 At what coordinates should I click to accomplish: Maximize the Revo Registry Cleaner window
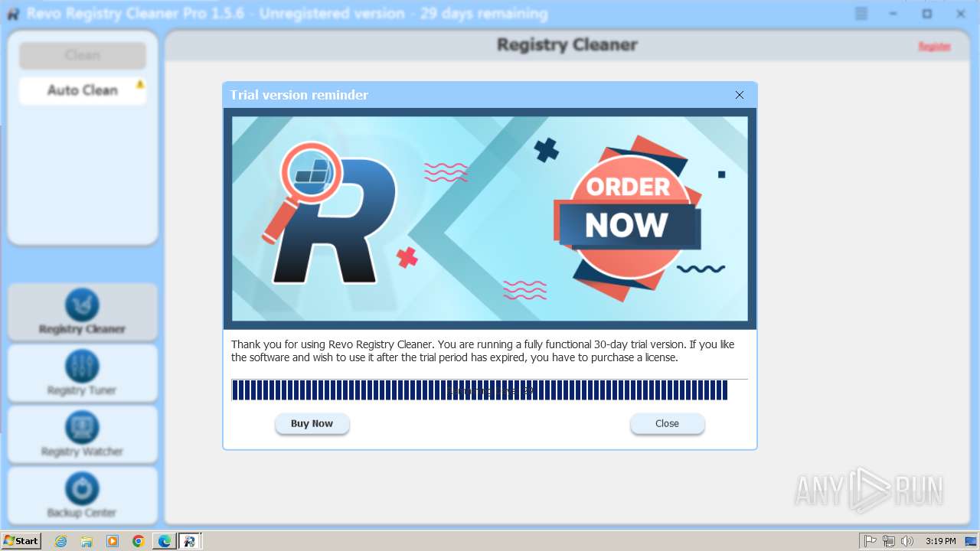[927, 14]
